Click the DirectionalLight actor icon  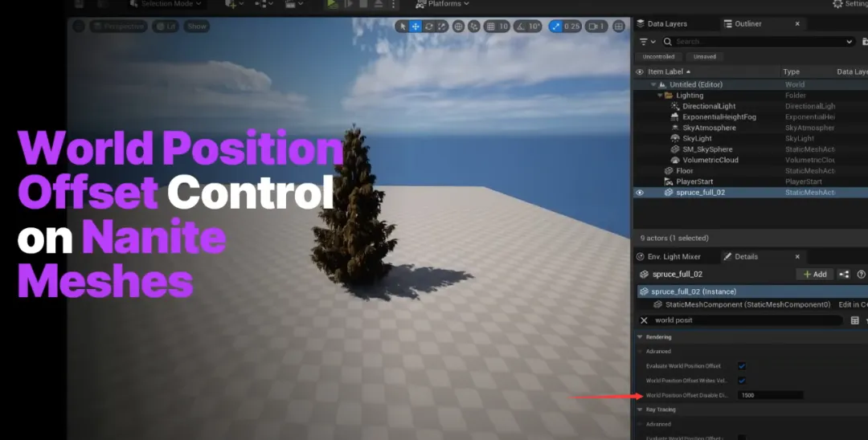(x=675, y=106)
